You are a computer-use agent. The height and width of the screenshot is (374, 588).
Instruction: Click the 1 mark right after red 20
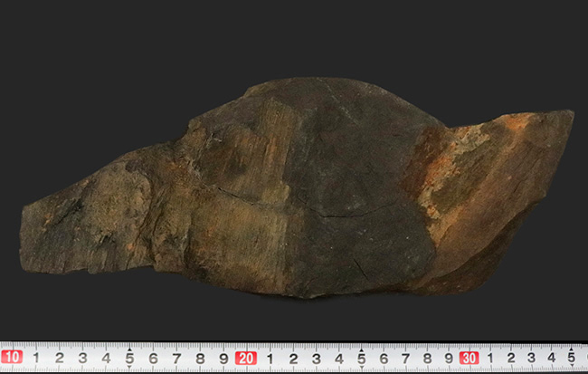[270, 359]
